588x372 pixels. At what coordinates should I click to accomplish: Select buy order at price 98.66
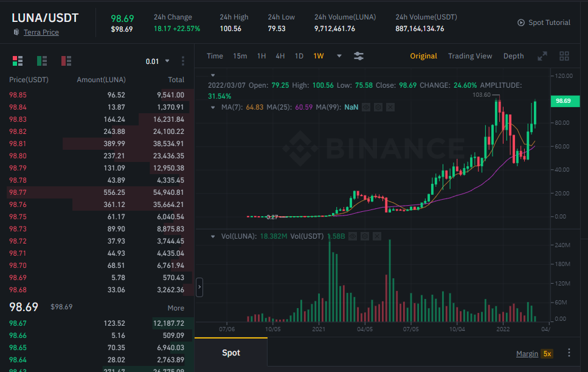pos(97,335)
